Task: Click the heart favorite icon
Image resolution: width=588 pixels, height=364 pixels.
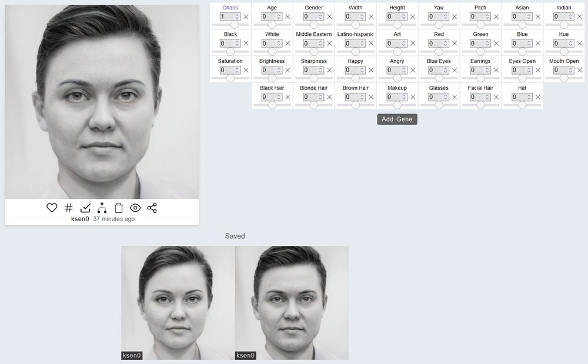Action: point(52,208)
